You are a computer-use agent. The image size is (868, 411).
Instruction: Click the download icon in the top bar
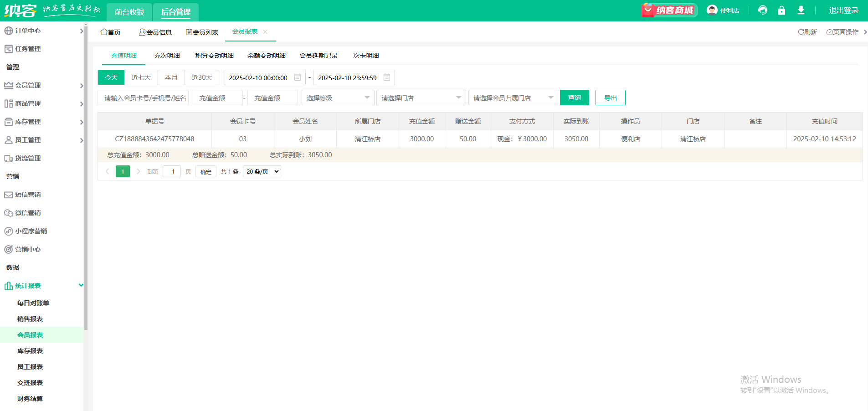point(801,10)
